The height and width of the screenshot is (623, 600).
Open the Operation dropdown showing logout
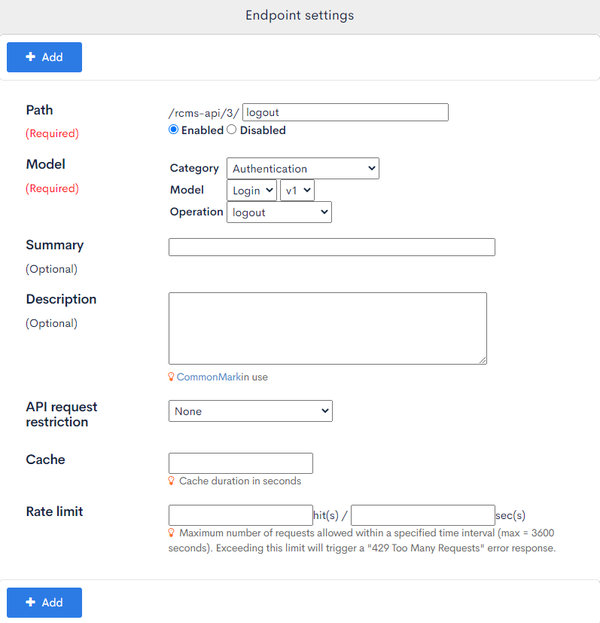pos(279,212)
